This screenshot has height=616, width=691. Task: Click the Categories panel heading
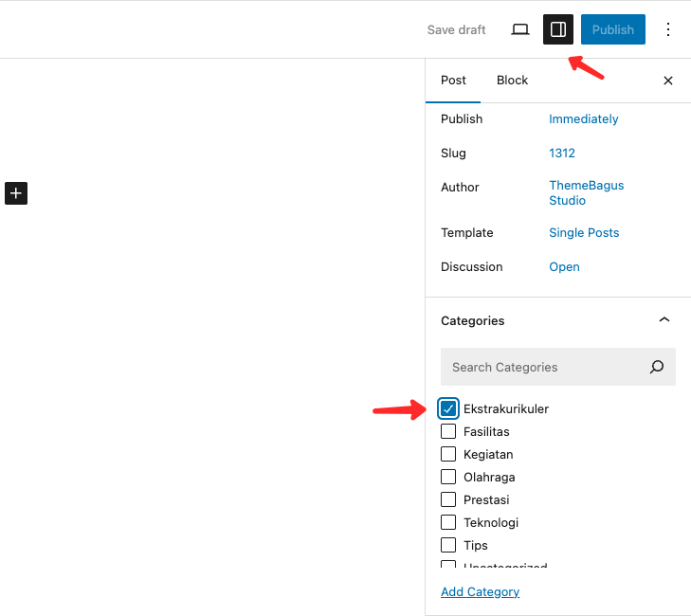472,320
